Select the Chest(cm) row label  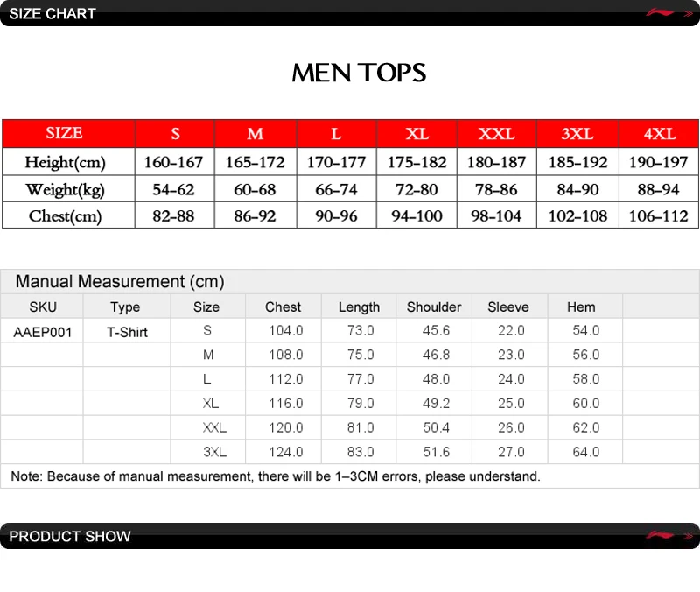[65, 215]
